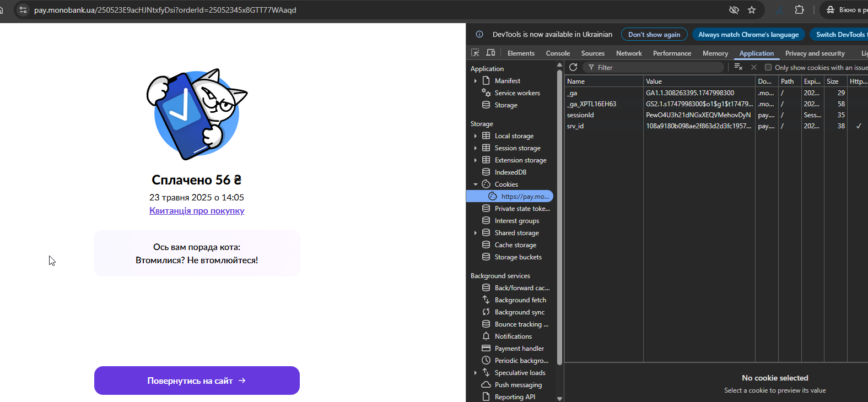Click the browser address bar URL
868x402 pixels.
click(x=165, y=10)
